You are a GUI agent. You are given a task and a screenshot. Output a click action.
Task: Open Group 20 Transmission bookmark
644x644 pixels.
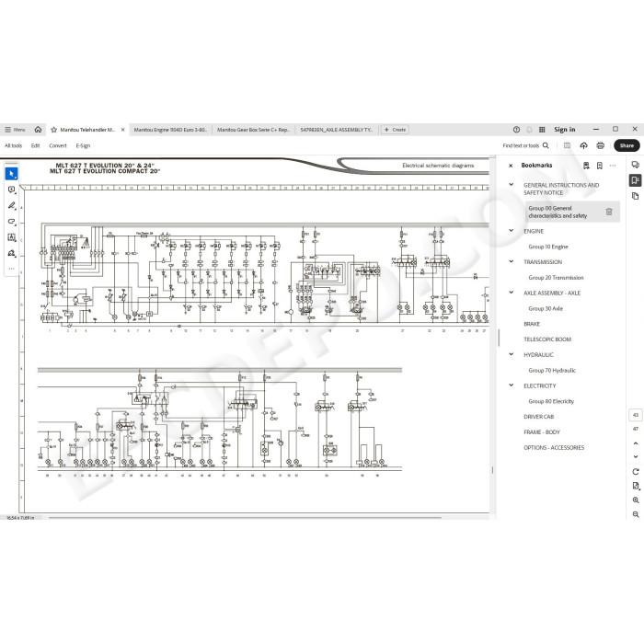pos(556,278)
